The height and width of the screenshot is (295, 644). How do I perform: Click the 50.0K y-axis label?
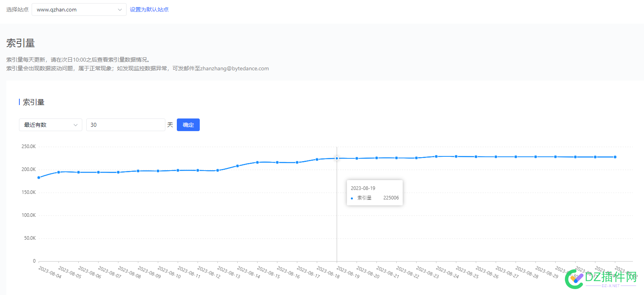click(30, 238)
